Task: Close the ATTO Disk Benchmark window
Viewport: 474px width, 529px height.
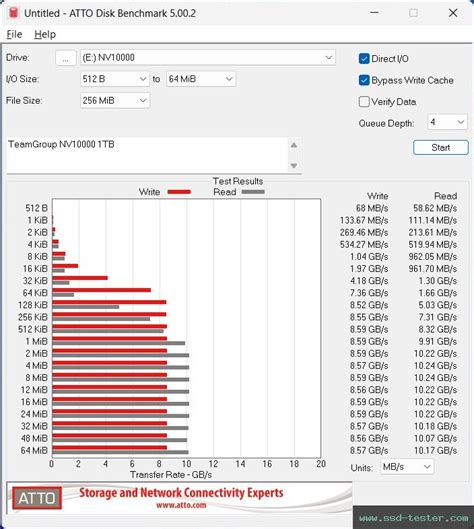Action: pos(453,13)
